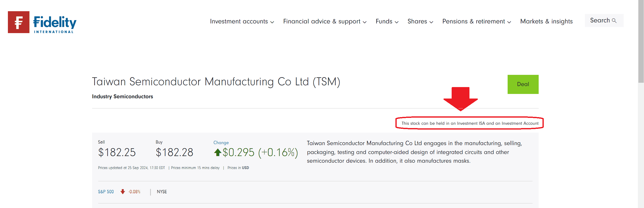Screen dimensions: 644x208
Task: Go to Markets & insights
Action: tap(546, 21)
